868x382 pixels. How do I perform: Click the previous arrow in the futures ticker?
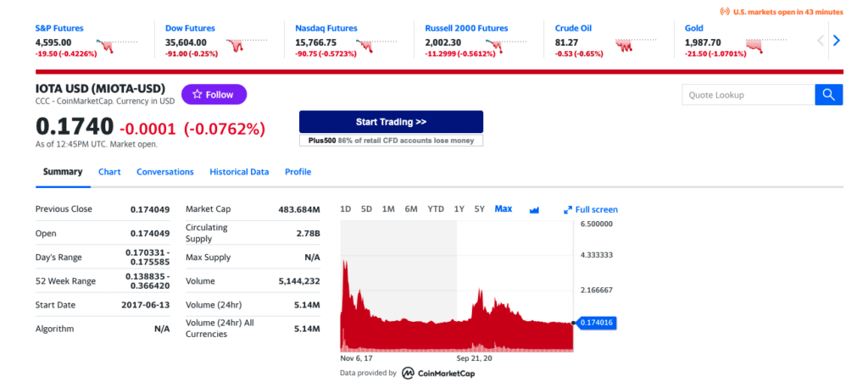[x=821, y=41]
